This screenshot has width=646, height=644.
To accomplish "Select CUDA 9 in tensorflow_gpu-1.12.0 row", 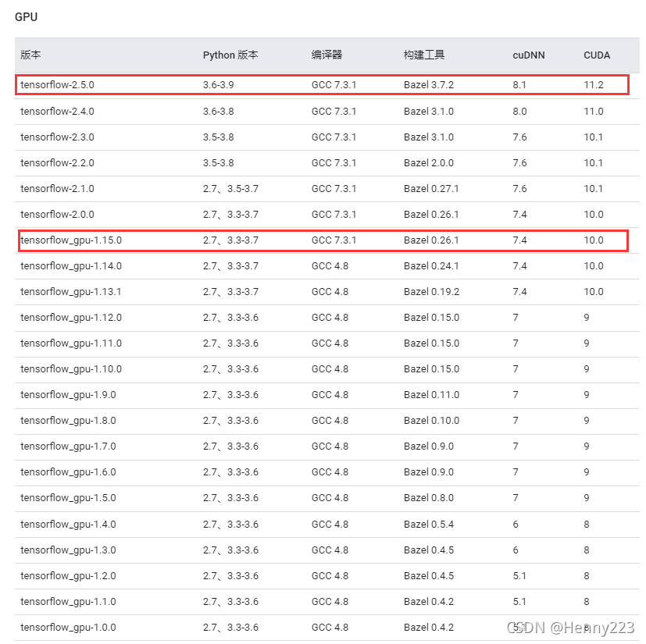I will 587,318.
